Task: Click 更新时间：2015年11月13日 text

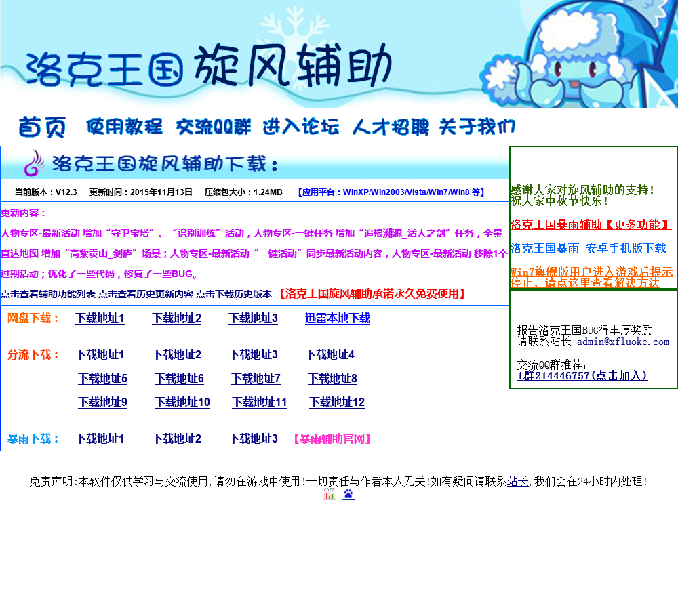Action: (x=140, y=192)
